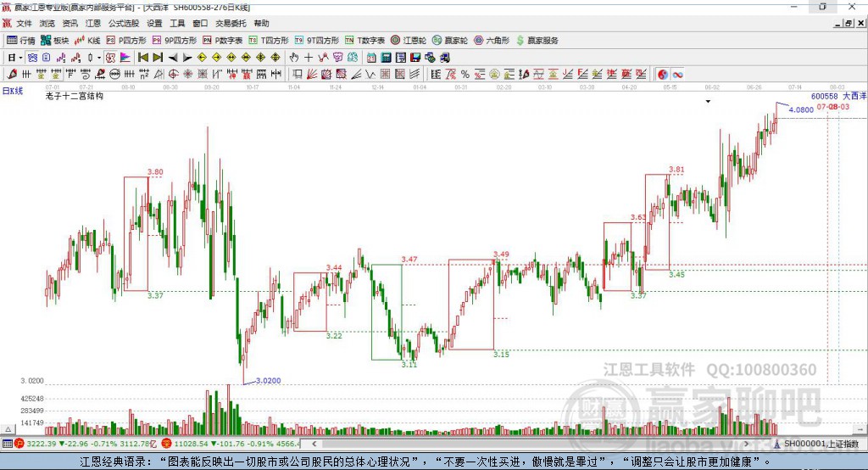This screenshot has width=868, height=470.
Task: Open the 交易委托 menu
Action: [x=231, y=23]
